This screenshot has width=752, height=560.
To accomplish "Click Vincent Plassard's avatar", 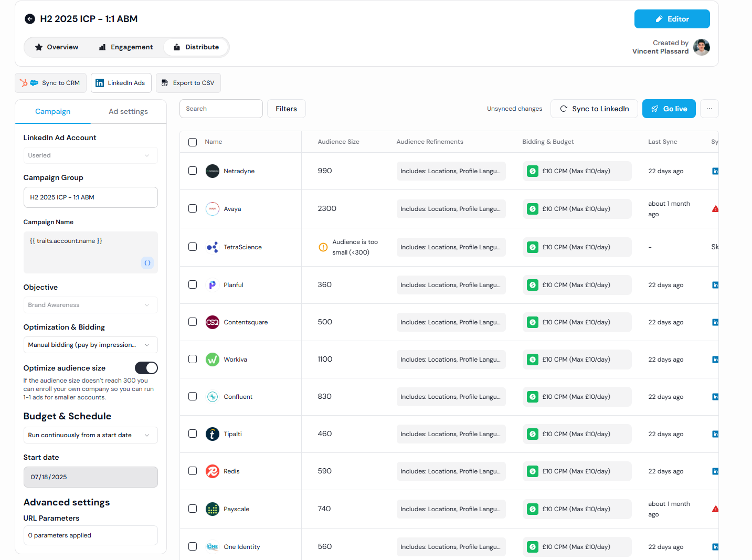I will (x=702, y=47).
